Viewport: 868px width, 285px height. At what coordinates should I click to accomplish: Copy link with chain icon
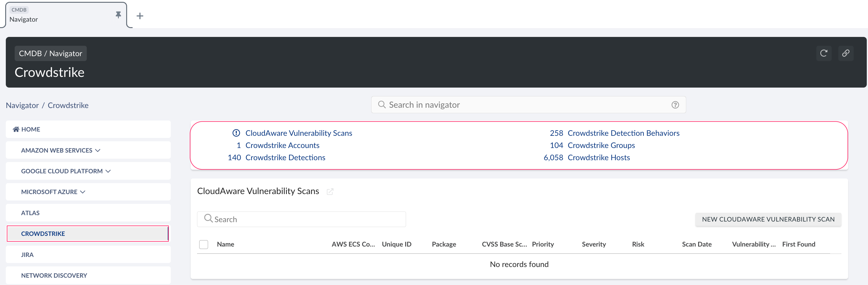click(845, 53)
